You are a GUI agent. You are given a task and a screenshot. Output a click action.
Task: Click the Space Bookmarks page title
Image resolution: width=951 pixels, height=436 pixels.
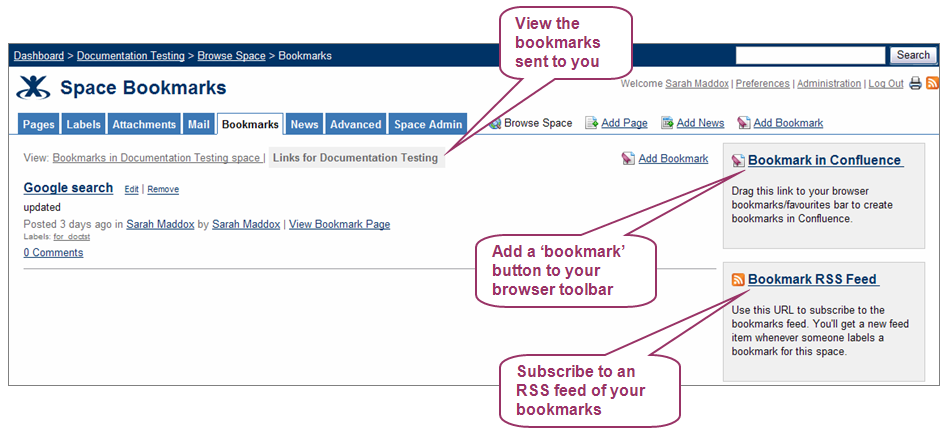pyautogui.click(x=143, y=88)
